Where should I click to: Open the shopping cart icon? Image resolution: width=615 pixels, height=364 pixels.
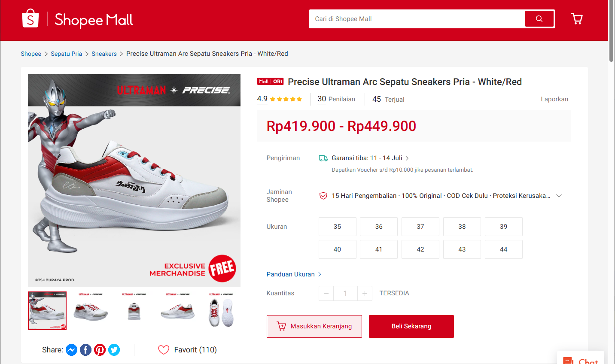577,19
